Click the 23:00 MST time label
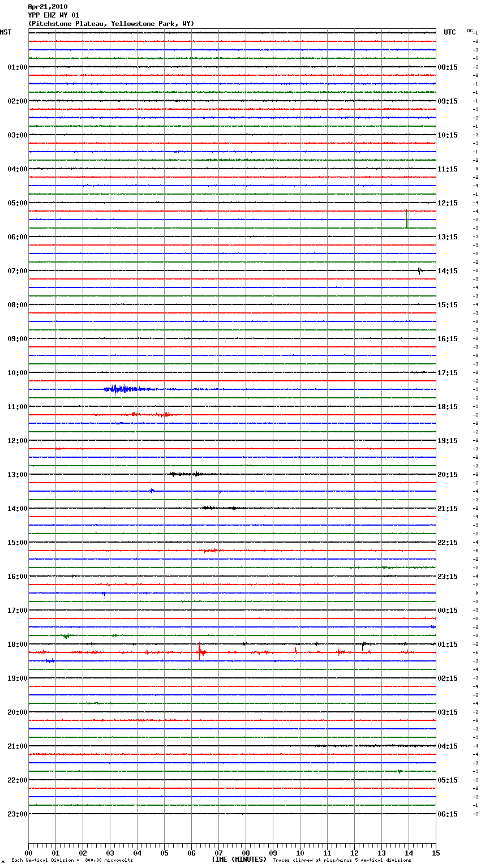This screenshot has width=481, height=868. 17,814
